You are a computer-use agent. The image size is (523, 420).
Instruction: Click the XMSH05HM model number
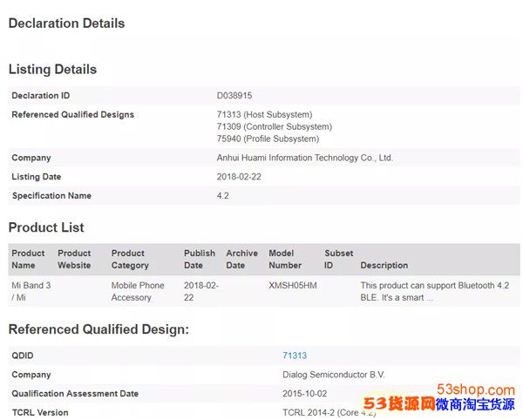pyautogui.click(x=293, y=286)
